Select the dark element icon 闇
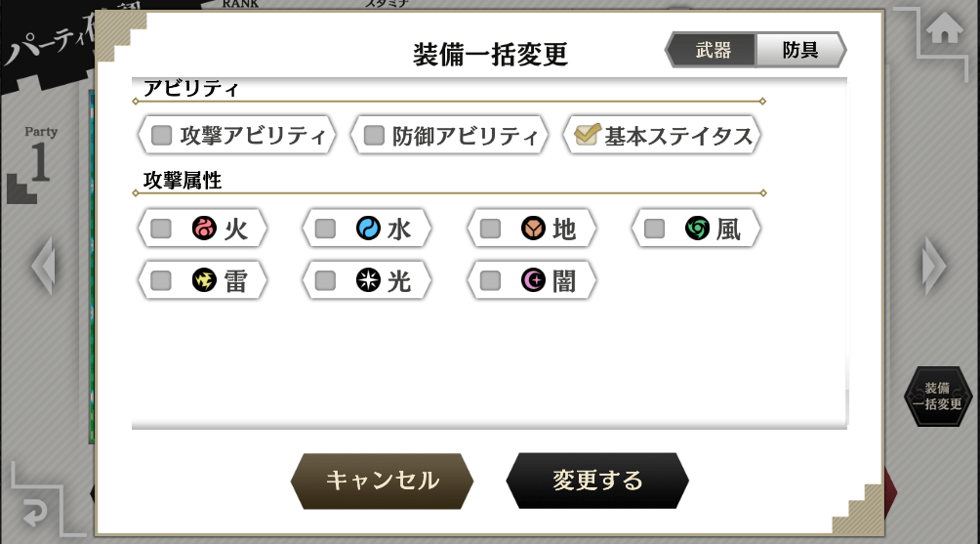Screen dimensions: 980x544 click(x=533, y=280)
